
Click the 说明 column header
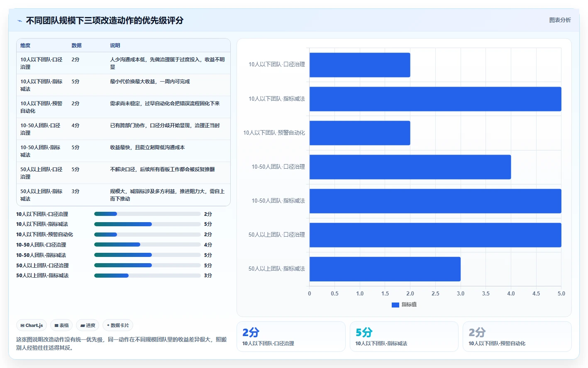(115, 46)
